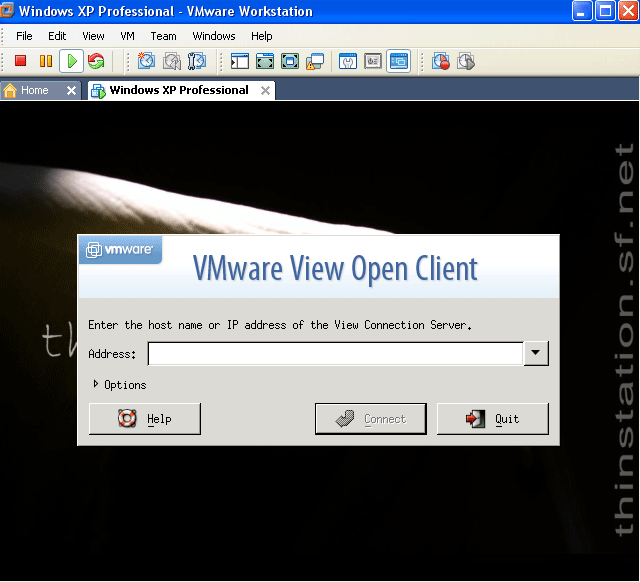Screen dimensions: 640x582
Task: Switch to the Home tab
Action: pos(34,90)
